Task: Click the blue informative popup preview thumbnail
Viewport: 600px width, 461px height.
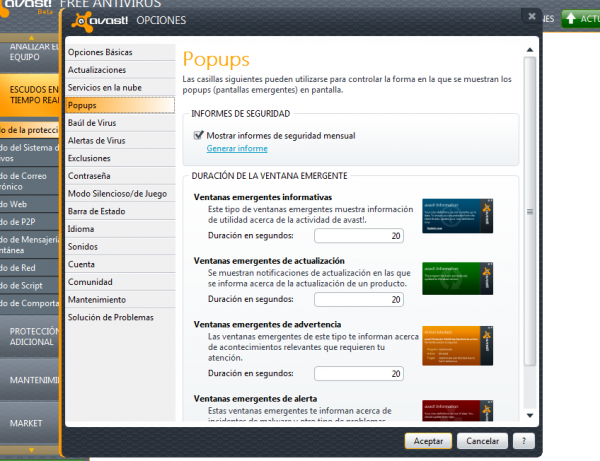Action: coord(457,216)
